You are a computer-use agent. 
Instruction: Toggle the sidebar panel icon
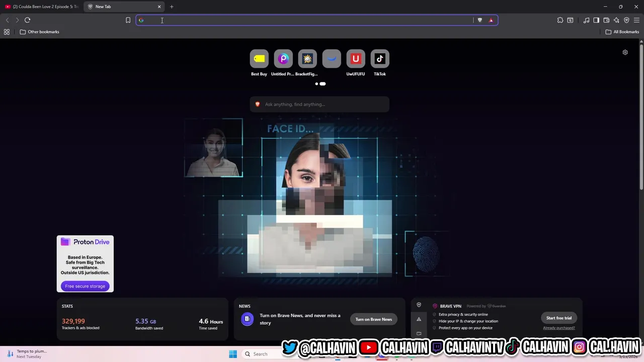coord(596,20)
